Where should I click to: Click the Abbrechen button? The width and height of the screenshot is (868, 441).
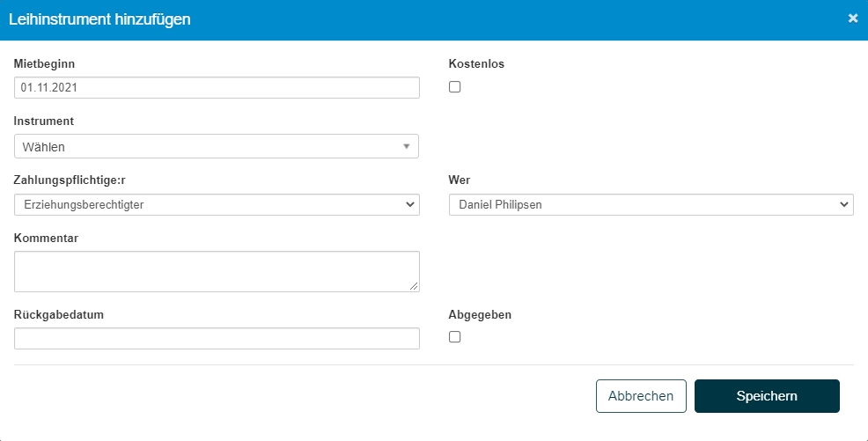pyautogui.click(x=641, y=396)
